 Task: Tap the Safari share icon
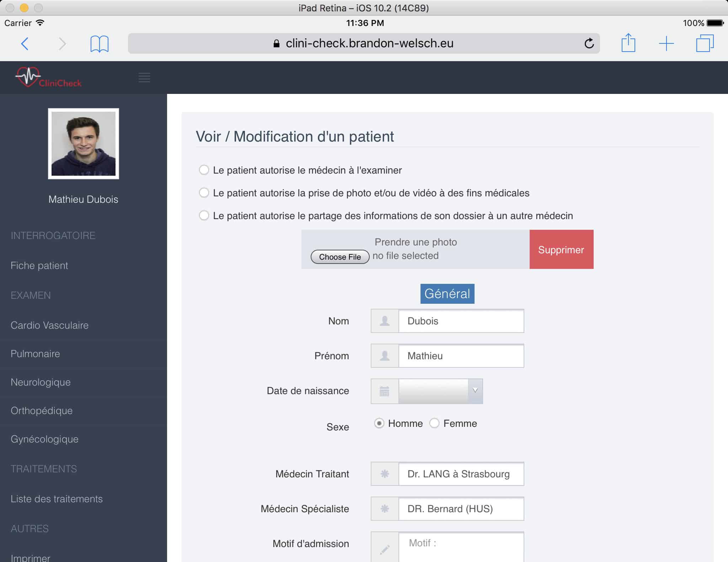[628, 43]
